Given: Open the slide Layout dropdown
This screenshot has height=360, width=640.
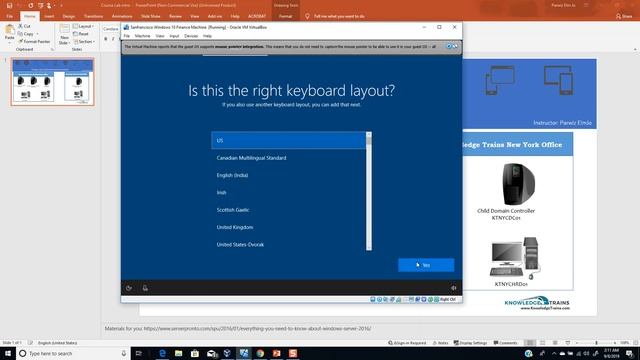Looking at the screenshot, I should [x=84, y=26].
